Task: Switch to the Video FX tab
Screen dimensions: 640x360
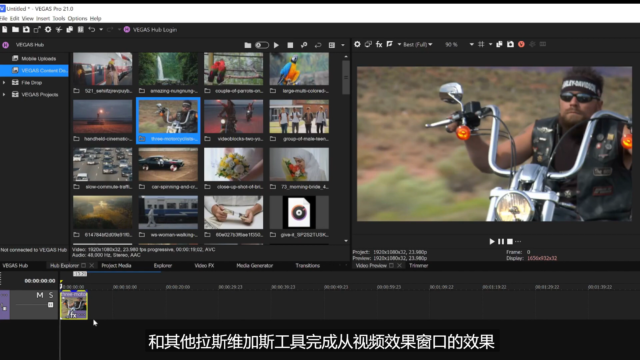Action: (204, 266)
